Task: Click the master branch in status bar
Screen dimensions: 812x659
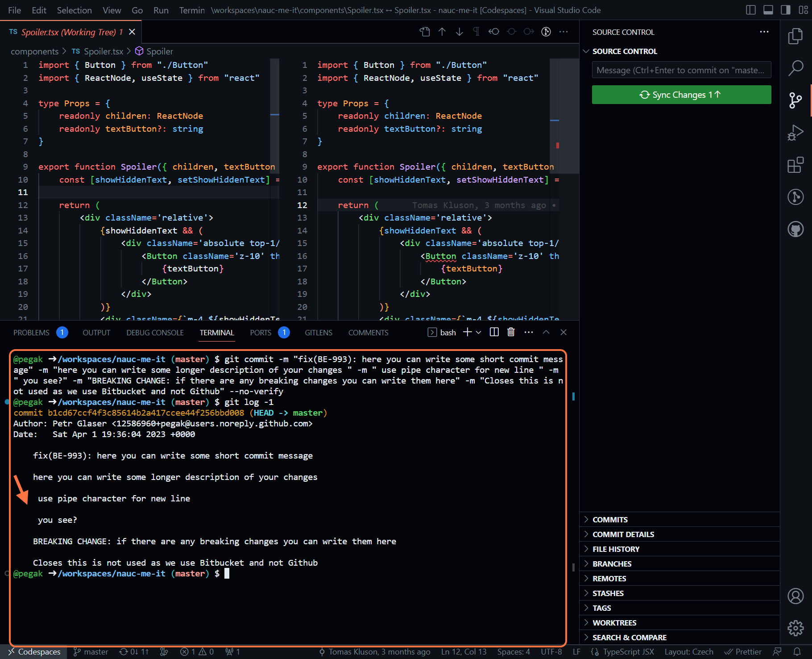Action: click(x=91, y=652)
